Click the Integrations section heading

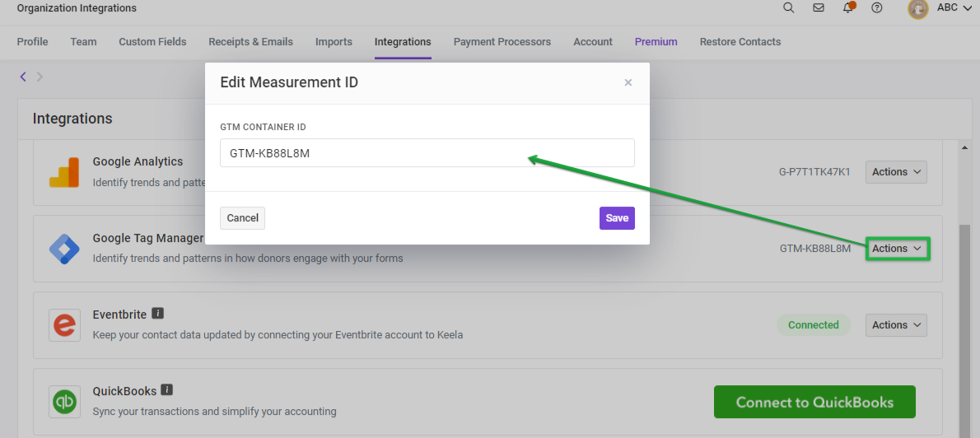[72, 118]
